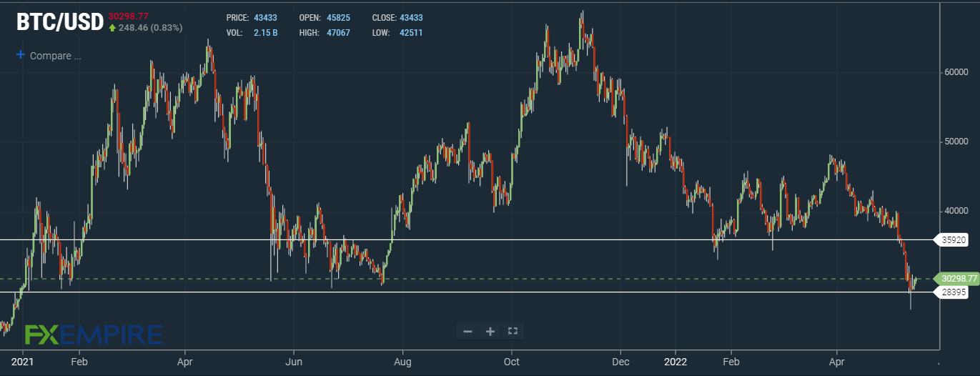Click the 60000 price axis label
This screenshot has width=980, height=376.
click(955, 72)
